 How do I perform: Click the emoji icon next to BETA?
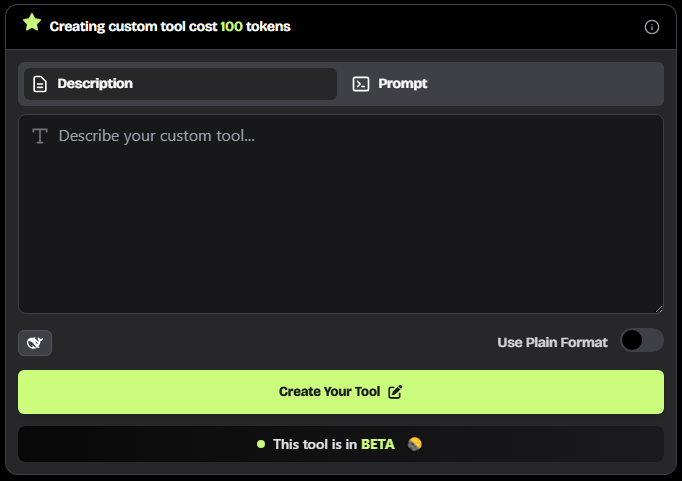415,444
